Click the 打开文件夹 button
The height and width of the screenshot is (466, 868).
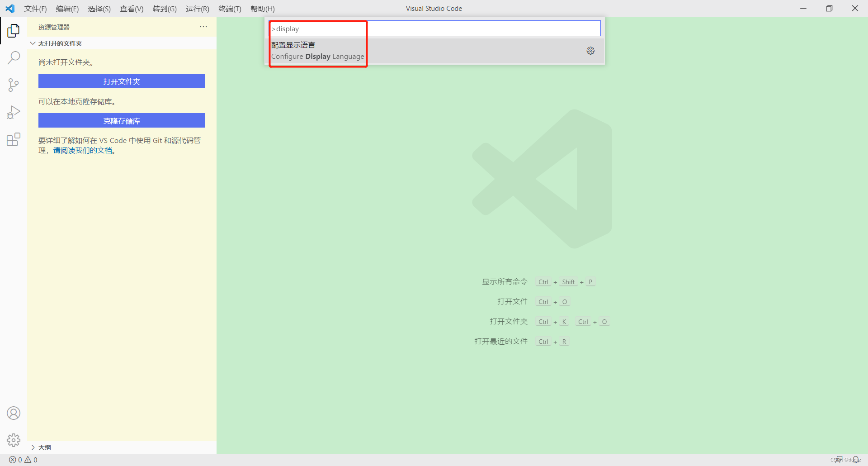(122, 81)
